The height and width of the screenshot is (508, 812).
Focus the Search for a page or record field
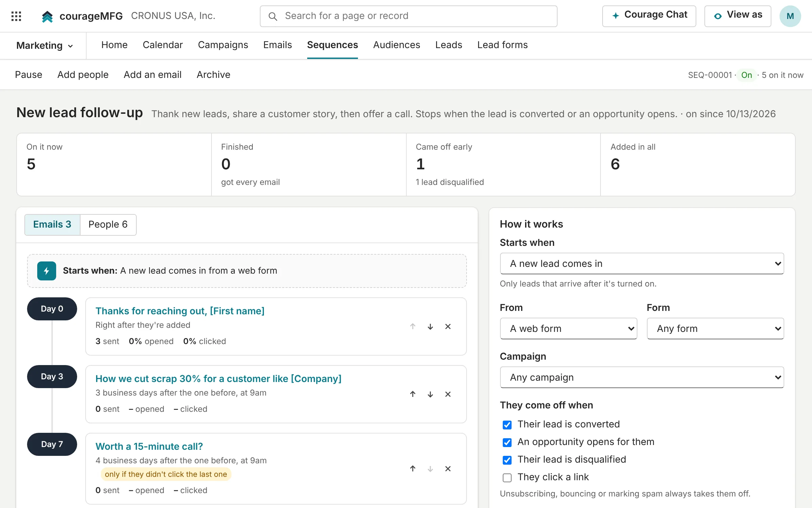(408, 16)
